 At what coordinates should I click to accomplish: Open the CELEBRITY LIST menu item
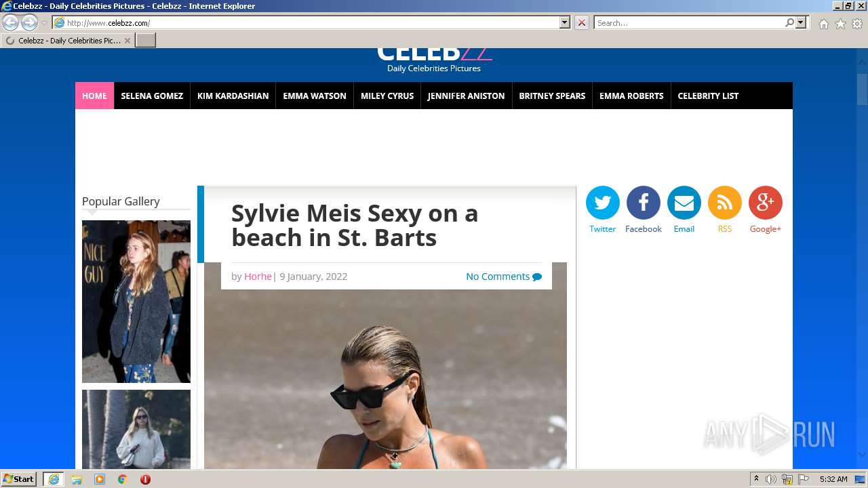coord(708,96)
